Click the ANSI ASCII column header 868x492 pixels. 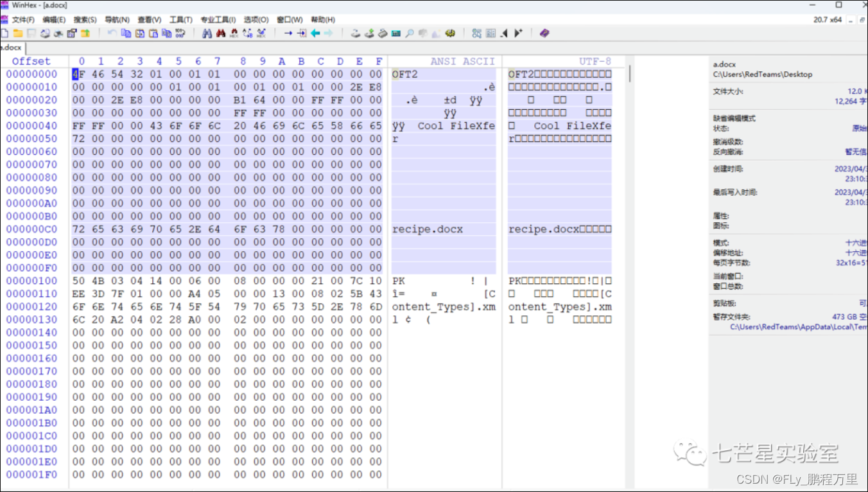point(462,62)
